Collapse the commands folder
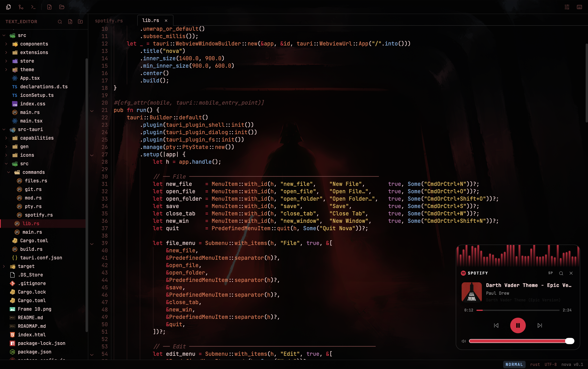 [9, 172]
